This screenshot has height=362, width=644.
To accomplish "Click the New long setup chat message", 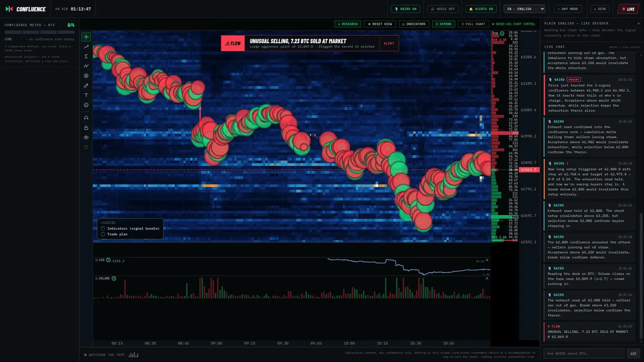I will click(589, 178).
